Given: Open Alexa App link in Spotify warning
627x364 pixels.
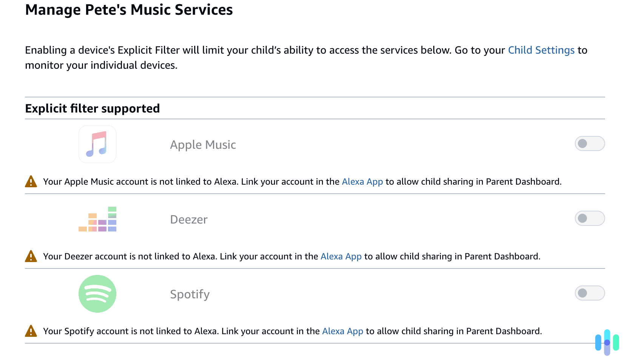Looking at the screenshot, I should [x=342, y=331].
